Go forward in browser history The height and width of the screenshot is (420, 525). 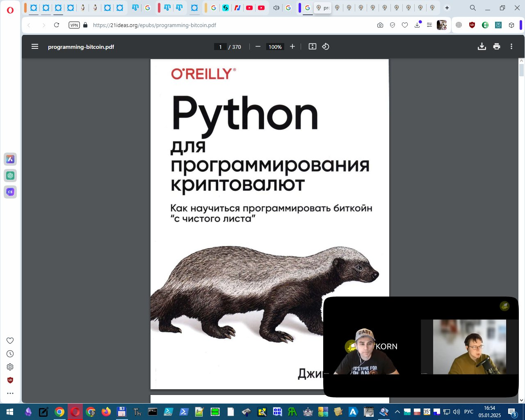click(x=43, y=25)
